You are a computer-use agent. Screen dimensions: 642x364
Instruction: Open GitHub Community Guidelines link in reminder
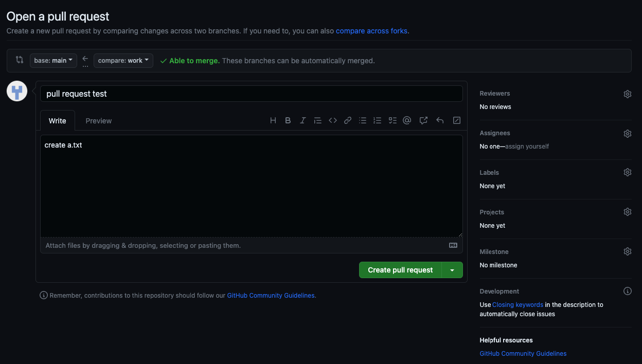271,296
